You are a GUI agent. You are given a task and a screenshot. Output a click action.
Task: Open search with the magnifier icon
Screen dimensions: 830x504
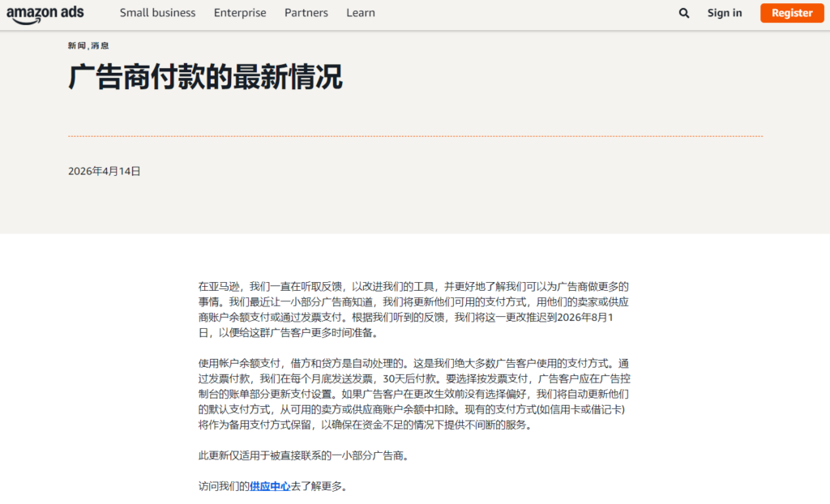(x=684, y=13)
